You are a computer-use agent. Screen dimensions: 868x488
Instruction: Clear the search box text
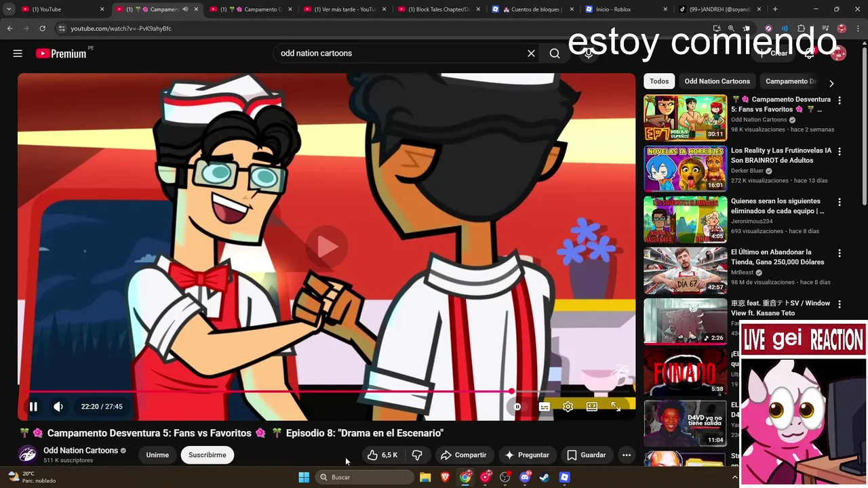[531, 54]
